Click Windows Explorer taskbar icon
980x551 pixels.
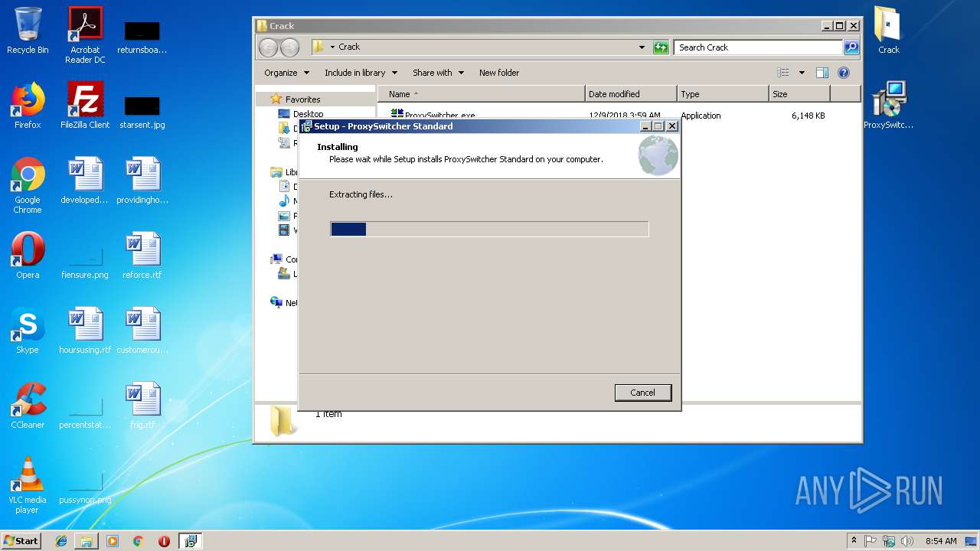click(87, 541)
